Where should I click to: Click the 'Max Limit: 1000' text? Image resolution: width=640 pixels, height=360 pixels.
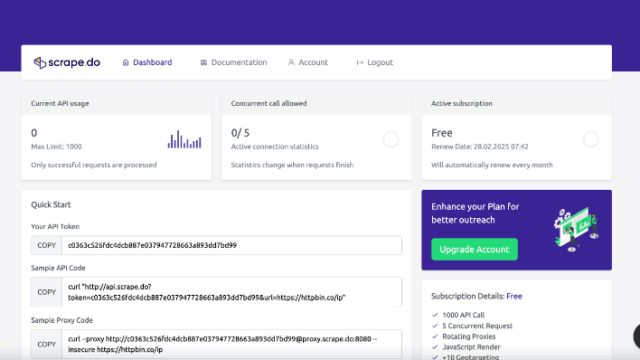[x=56, y=147]
